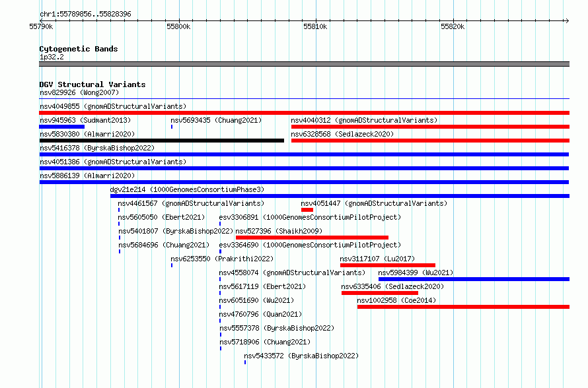Viewport: 588px width, 388px height.
Task: Click nsv5984399 (Wu2021) label
Action: pos(416,273)
